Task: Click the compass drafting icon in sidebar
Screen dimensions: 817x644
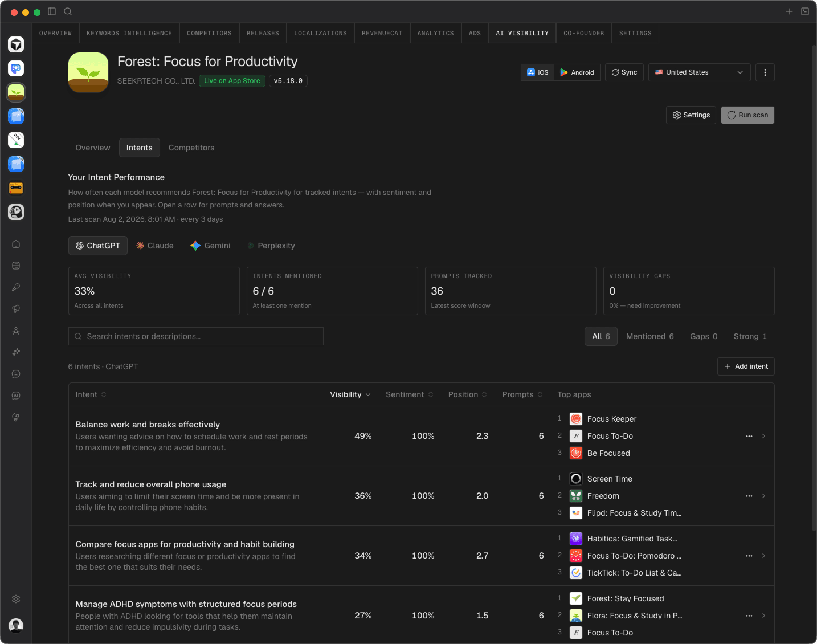Action: 16,331
